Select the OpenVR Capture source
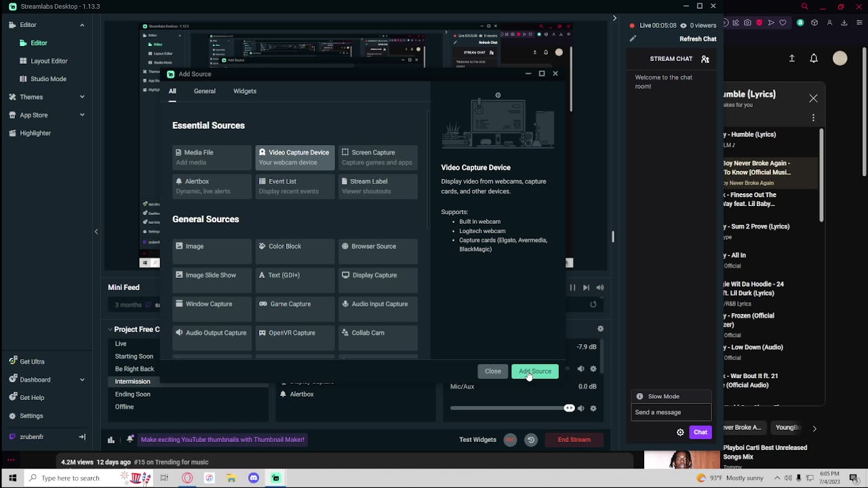The image size is (868, 488). (x=295, y=338)
